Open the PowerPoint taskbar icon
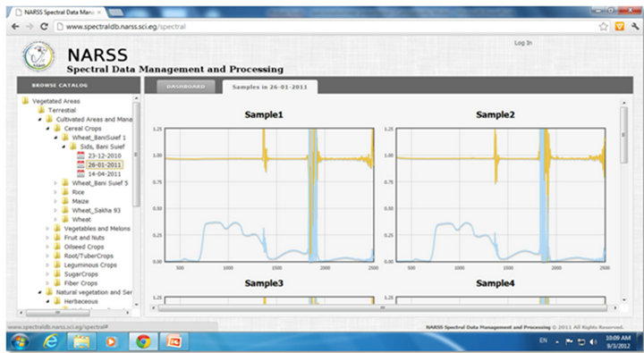Image resolution: width=644 pixels, height=353 pixels. [174, 341]
